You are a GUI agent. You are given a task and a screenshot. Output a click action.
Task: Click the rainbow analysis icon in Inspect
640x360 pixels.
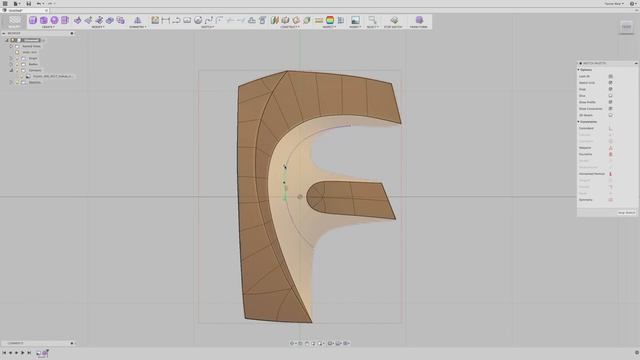pos(330,20)
